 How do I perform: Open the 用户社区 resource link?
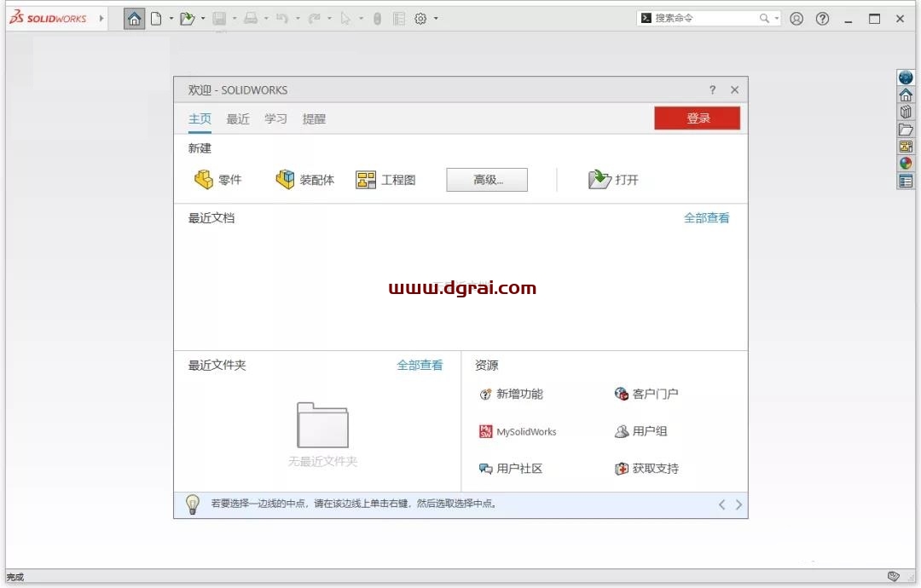(511, 469)
